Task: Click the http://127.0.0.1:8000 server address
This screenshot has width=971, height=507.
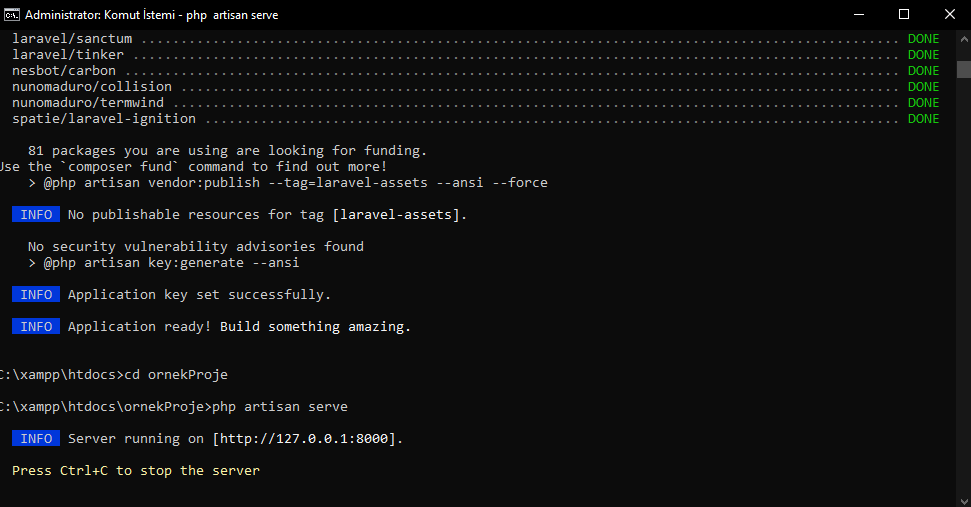Action: point(304,439)
